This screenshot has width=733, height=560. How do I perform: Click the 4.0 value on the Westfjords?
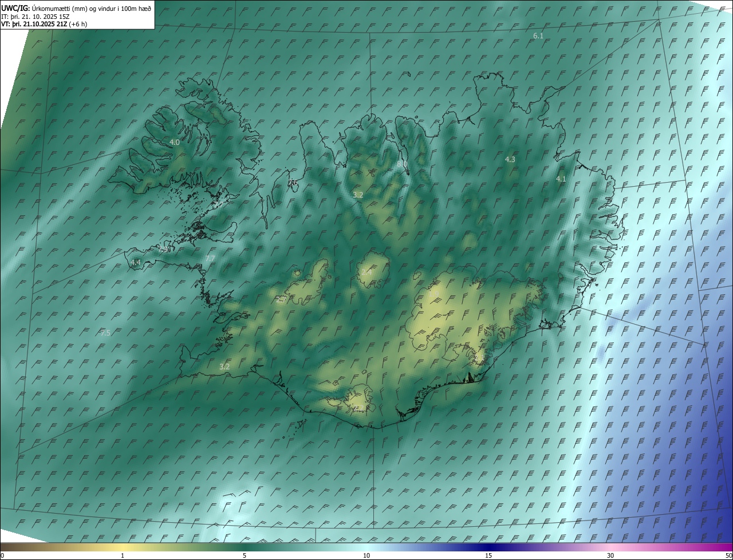[x=175, y=142]
